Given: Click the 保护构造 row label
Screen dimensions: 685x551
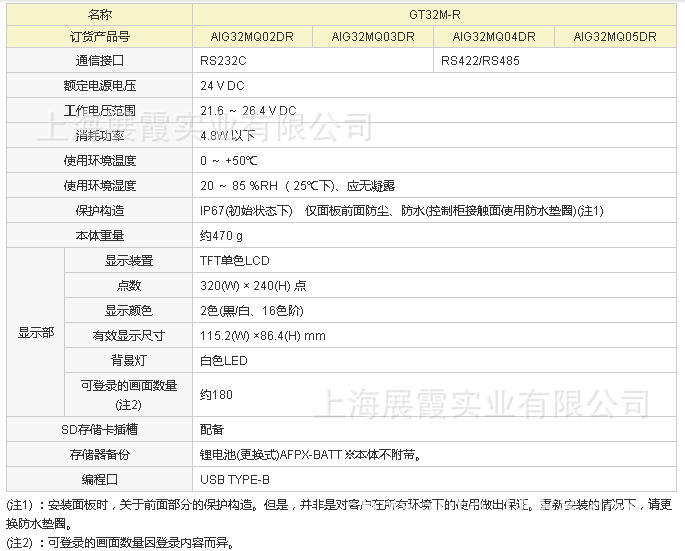Looking at the screenshot, I should click(100, 211).
